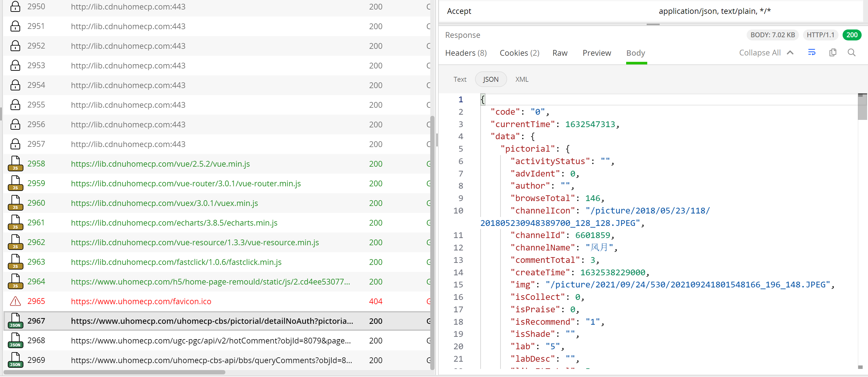Copy the response body to clipboard
868x377 pixels.
click(x=833, y=53)
